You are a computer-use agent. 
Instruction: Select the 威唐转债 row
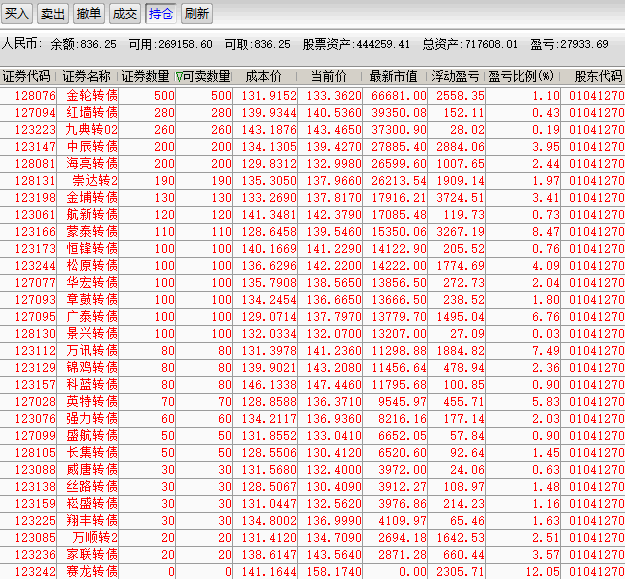312,470
